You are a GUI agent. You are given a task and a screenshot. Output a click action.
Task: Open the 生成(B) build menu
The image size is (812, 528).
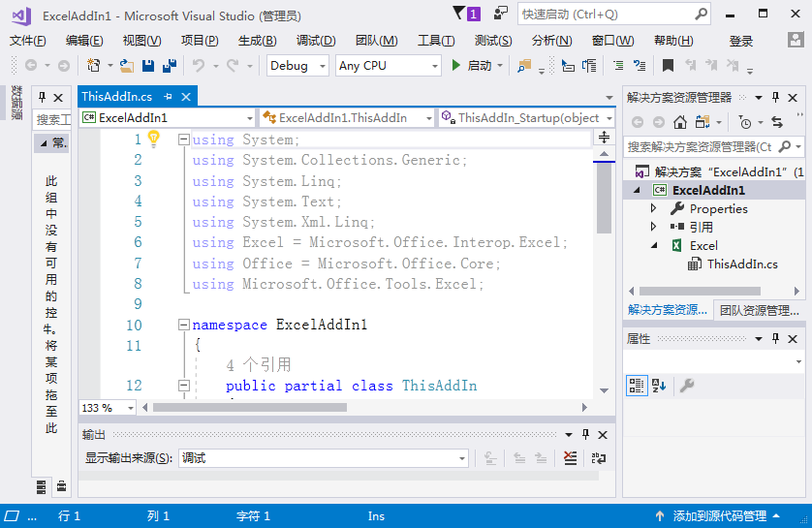(x=257, y=41)
